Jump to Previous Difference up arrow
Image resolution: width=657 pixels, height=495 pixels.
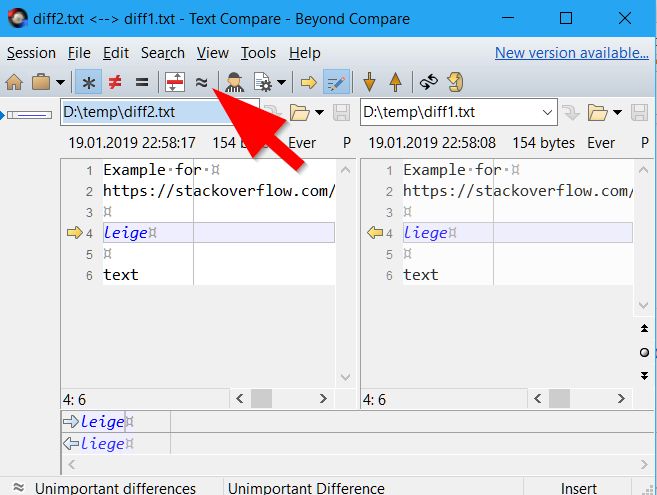pos(396,82)
